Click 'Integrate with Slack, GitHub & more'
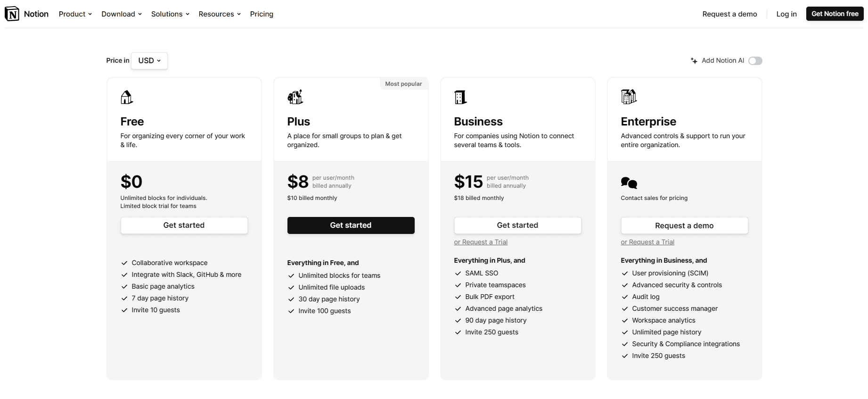Viewport: 868px width, 399px height. tap(187, 274)
